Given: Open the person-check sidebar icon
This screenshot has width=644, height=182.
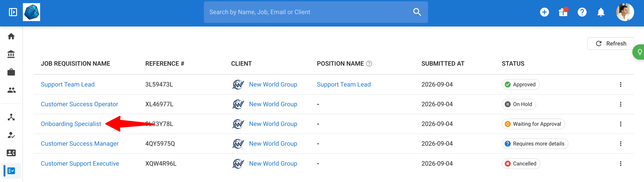Looking at the screenshot, I should coord(11,135).
